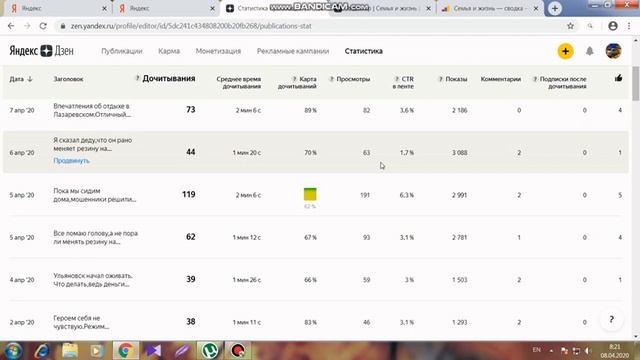Open the profile avatar menu
The width and height of the screenshot is (640, 360).
click(613, 51)
